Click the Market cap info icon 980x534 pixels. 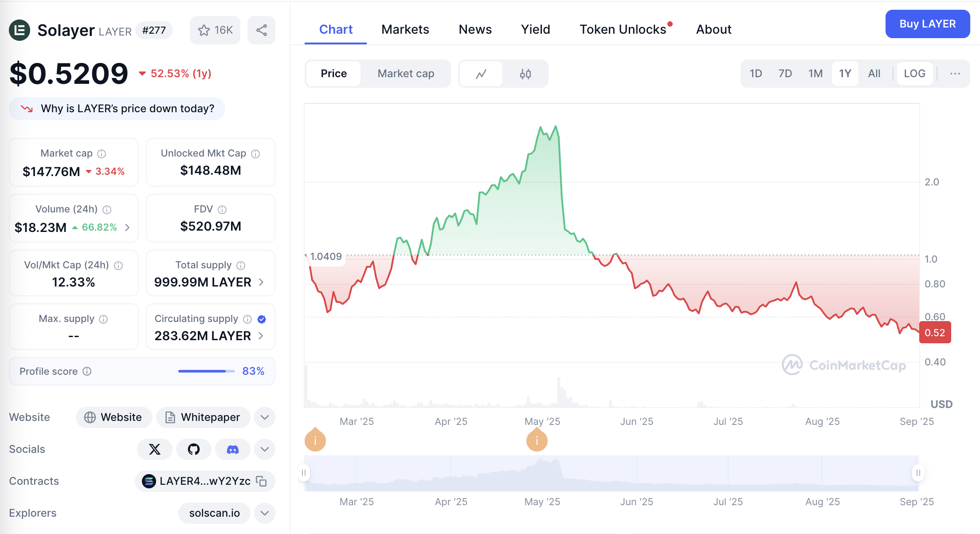pos(102,153)
